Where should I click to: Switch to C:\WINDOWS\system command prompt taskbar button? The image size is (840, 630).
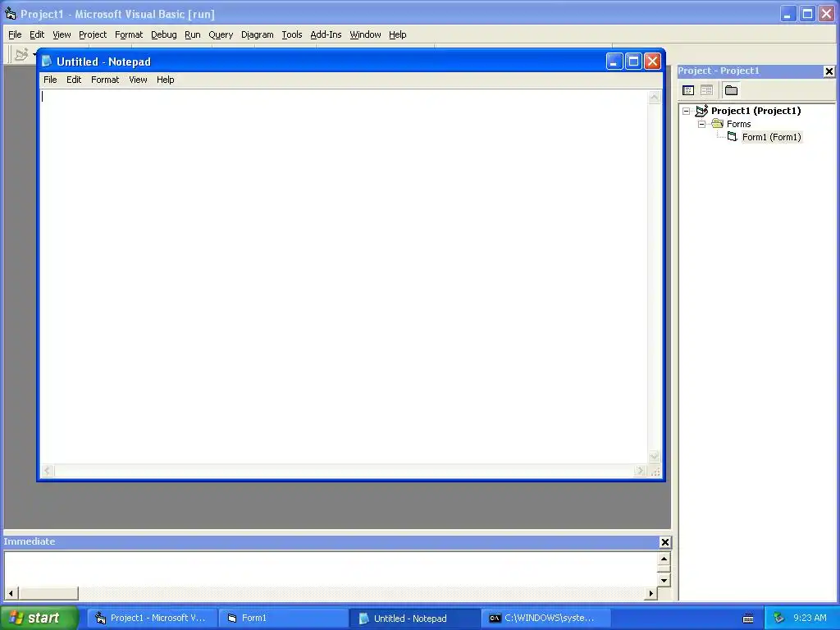[x=546, y=619]
